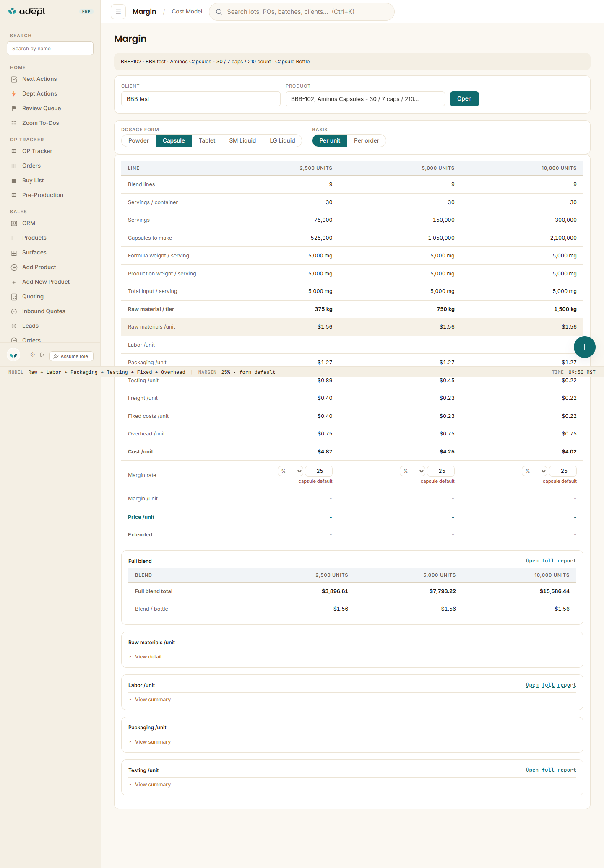This screenshot has width=604, height=868.
Task: Click the Assume role button
Action: (x=71, y=356)
